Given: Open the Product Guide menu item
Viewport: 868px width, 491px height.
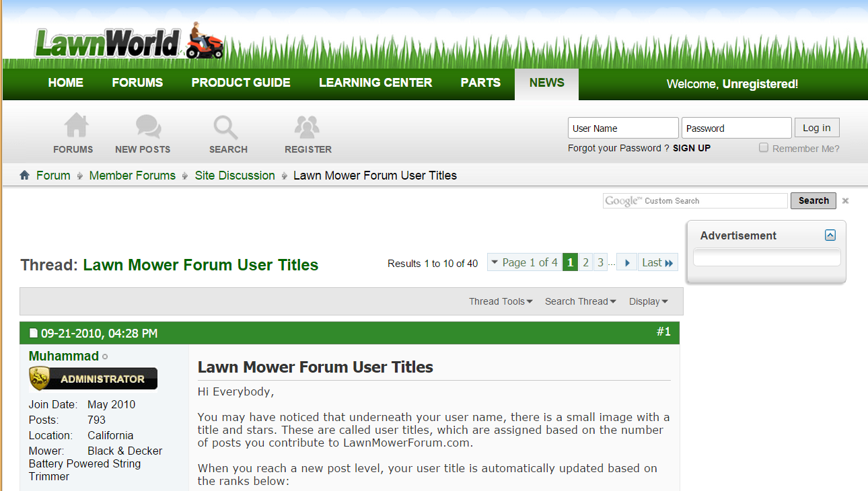Looking at the screenshot, I should coord(241,83).
